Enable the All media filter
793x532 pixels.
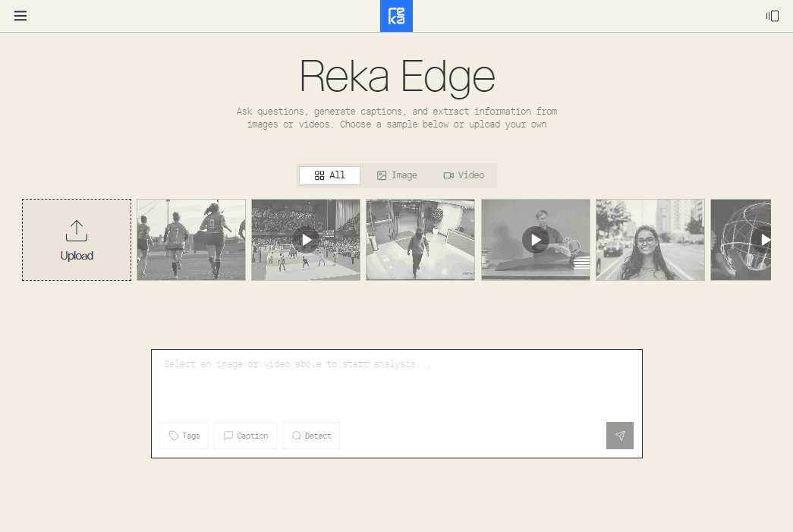click(x=329, y=175)
